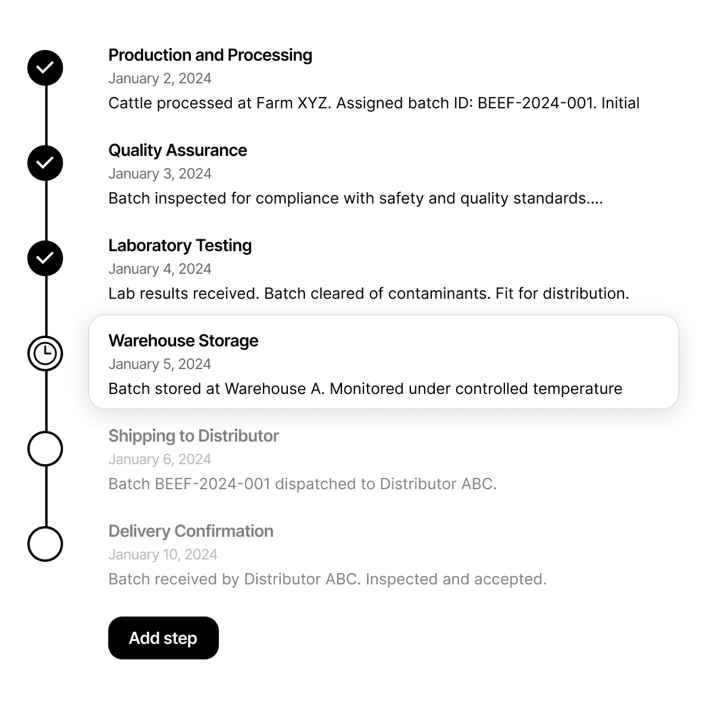
Task: Click the Quality Assurance completed checkmark icon
Action: click(45, 163)
